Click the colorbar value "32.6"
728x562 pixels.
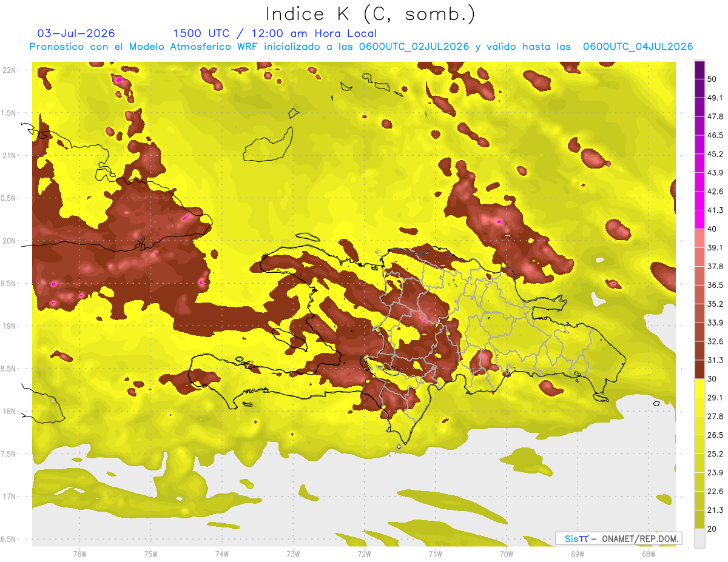click(715, 341)
